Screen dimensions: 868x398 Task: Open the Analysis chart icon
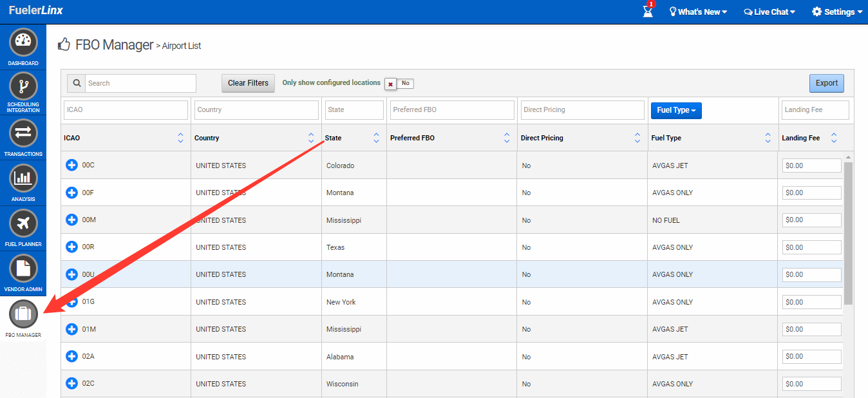[23, 178]
